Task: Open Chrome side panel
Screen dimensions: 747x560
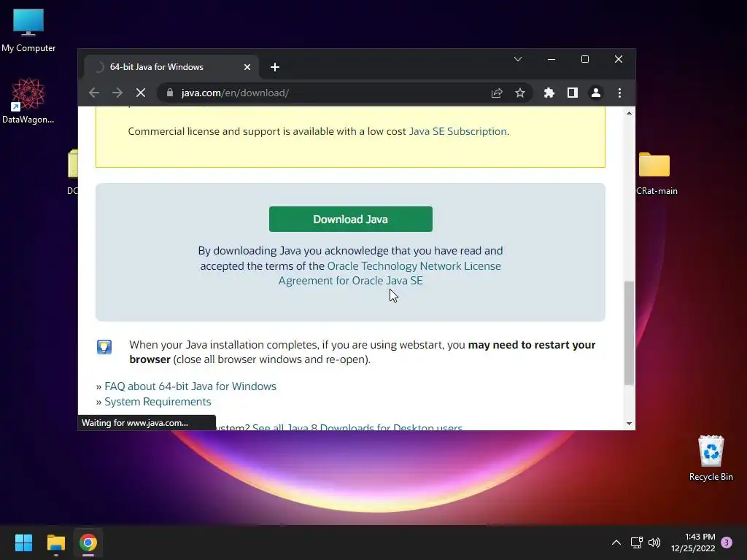Action: tap(573, 93)
